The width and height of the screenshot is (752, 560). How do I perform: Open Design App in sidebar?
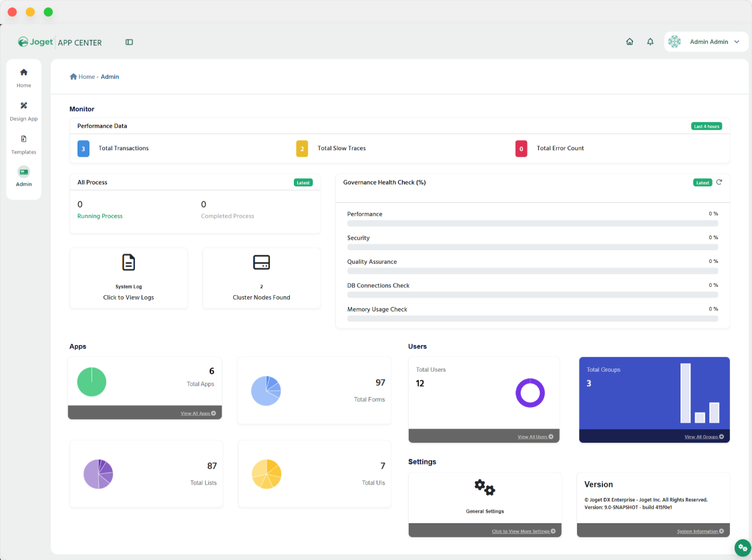coord(23,110)
